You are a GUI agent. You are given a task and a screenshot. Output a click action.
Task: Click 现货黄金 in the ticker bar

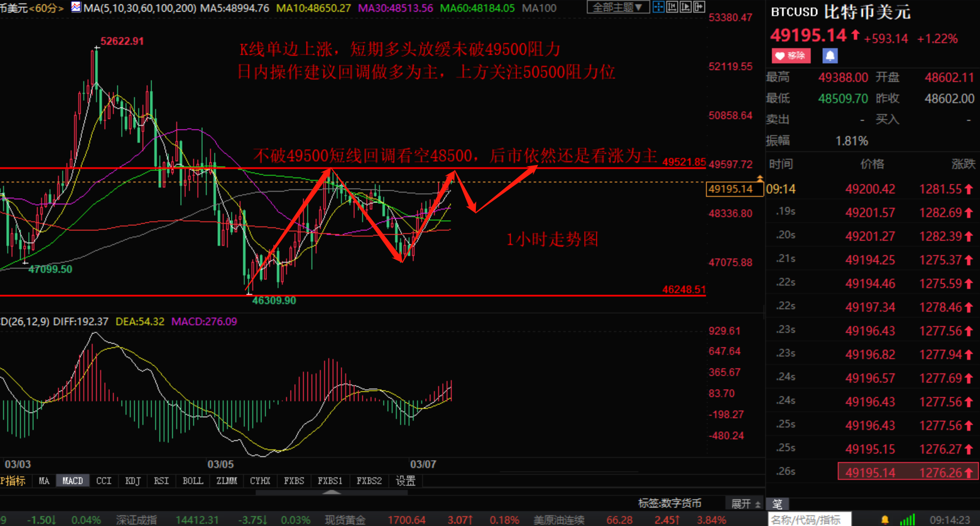(345, 520)
